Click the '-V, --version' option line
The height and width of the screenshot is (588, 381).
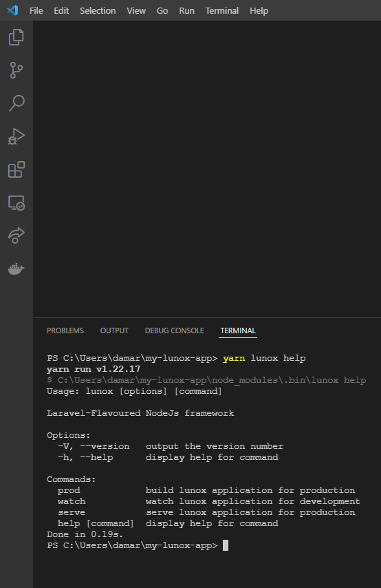(x=171, y=446)
